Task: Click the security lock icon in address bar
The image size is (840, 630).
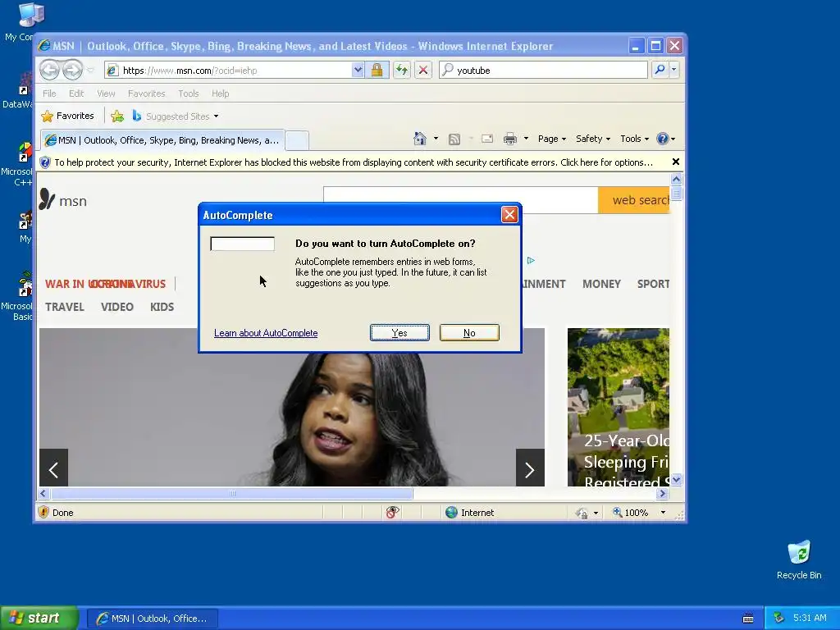Action: (377, 71)
